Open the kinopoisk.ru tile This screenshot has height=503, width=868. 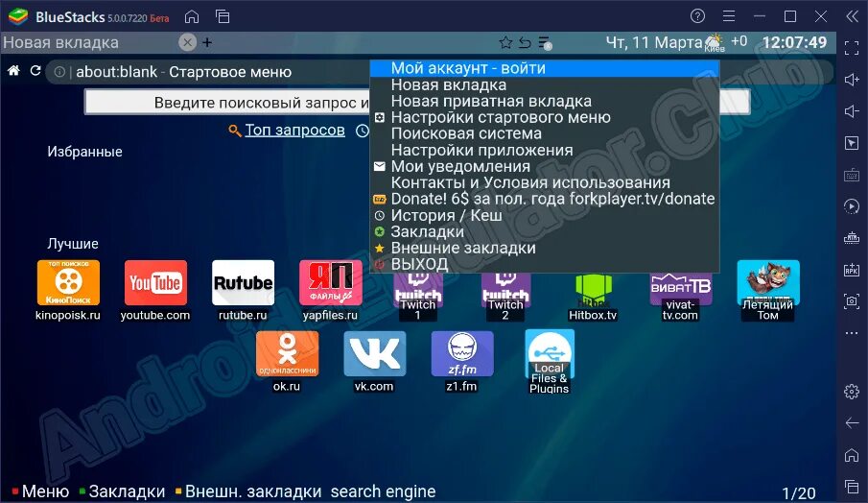(x=68, y=290)
